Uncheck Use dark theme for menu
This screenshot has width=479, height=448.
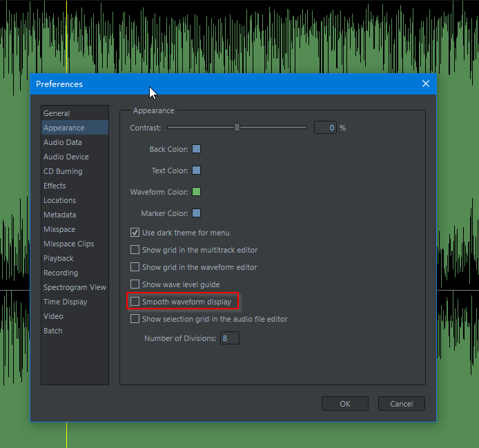pyautogui.click(x=135, y=233)
